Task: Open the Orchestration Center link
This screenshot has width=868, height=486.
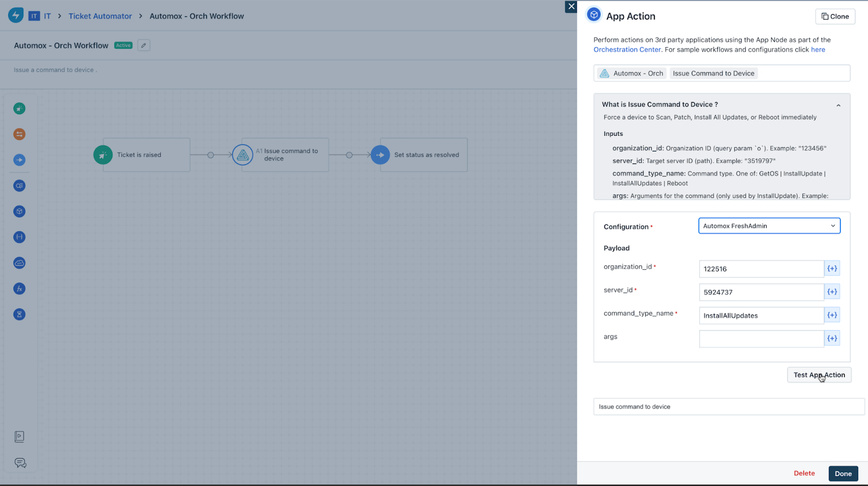Action: point(627,49)
